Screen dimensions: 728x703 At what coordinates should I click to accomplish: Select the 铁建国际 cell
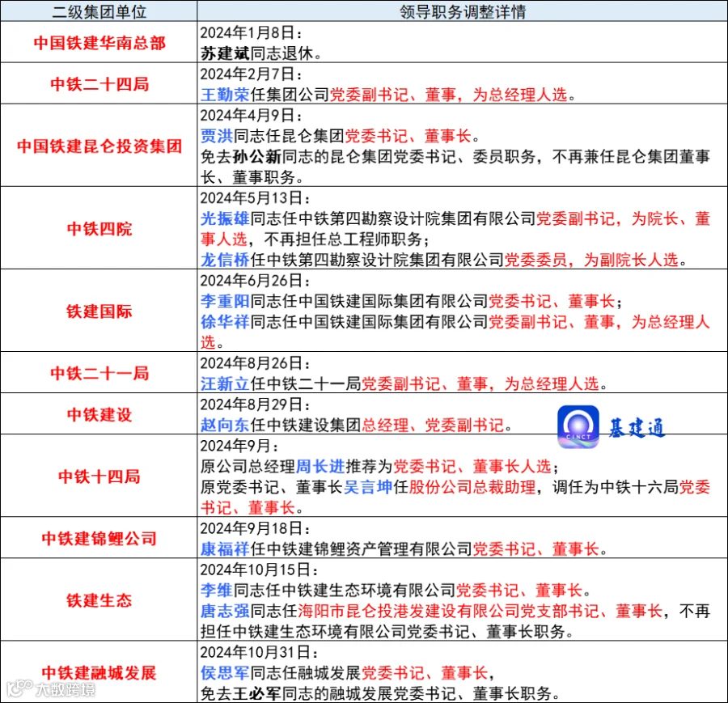click(x=99, y=311)
